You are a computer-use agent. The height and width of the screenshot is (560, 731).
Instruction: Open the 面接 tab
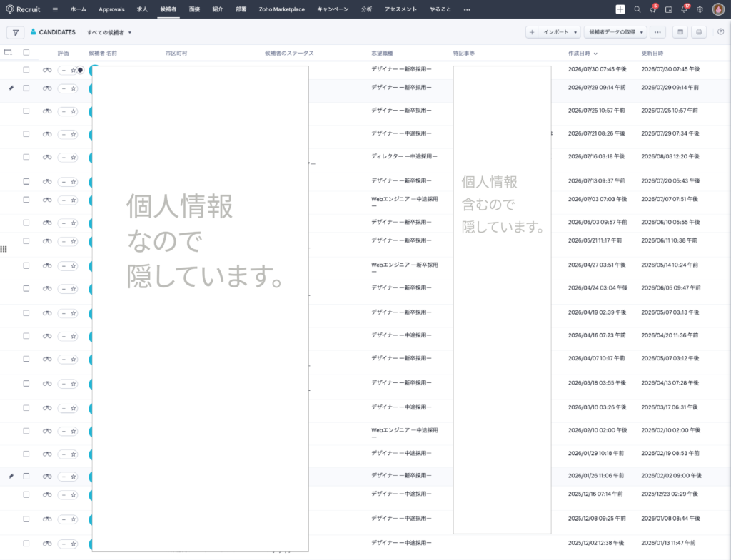[x=194, y=9]
